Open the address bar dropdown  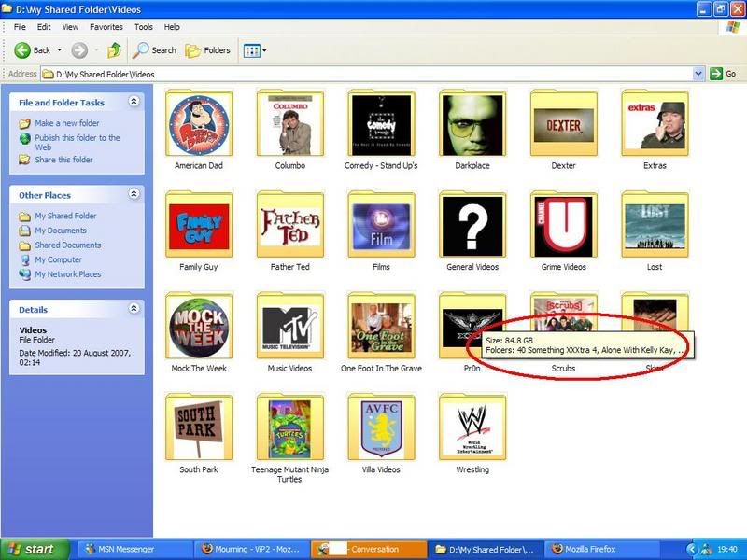(698, 74)
